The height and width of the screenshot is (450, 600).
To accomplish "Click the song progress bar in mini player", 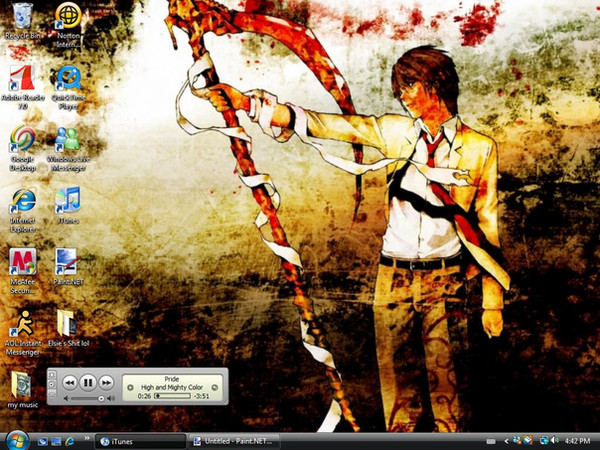I will pyautogui.click(x=172, y=396).
